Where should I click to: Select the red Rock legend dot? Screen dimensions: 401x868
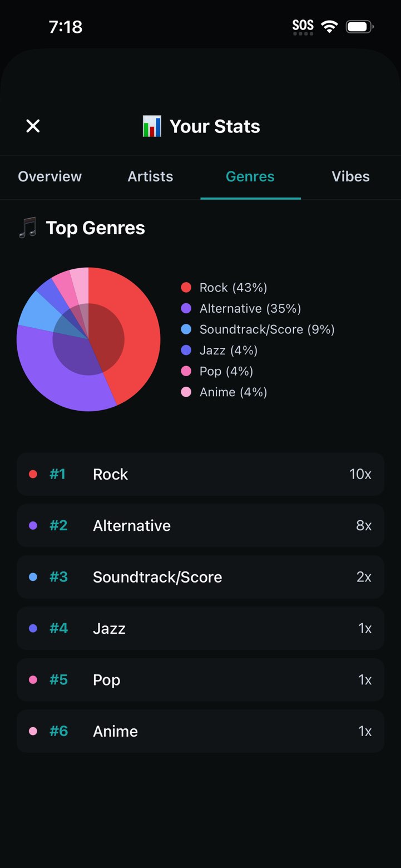tap(186, 288)
